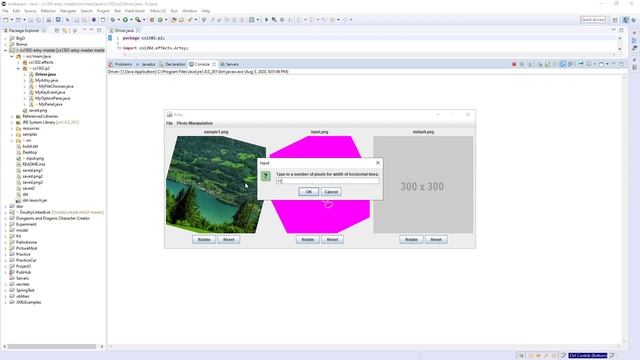The width and height of the screenshot is (640, 360).
Task: Switch to the Javadoc tab
Action: (146, 64)
